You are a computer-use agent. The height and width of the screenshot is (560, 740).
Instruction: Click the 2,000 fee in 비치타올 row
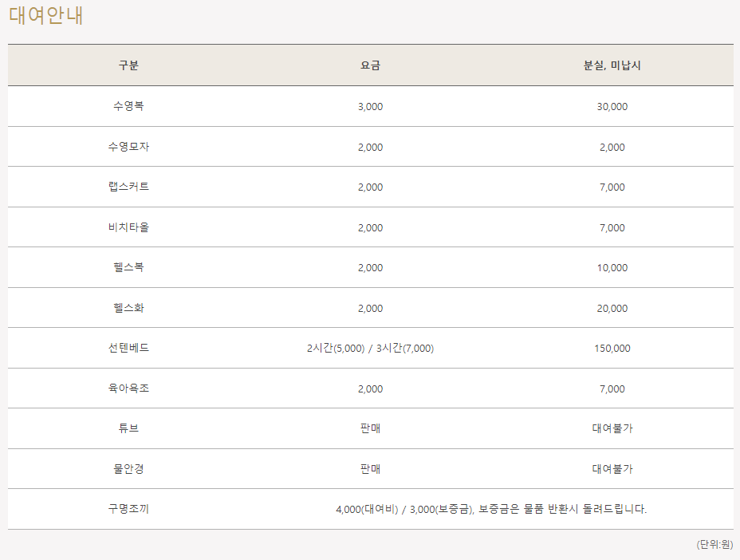(x=371, y=227)
